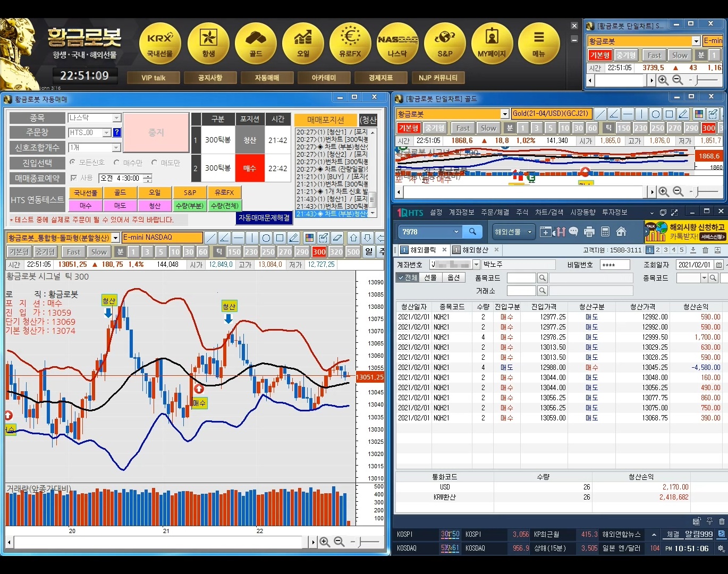Toggle the 전체 filter in 1QHTS

408,277
